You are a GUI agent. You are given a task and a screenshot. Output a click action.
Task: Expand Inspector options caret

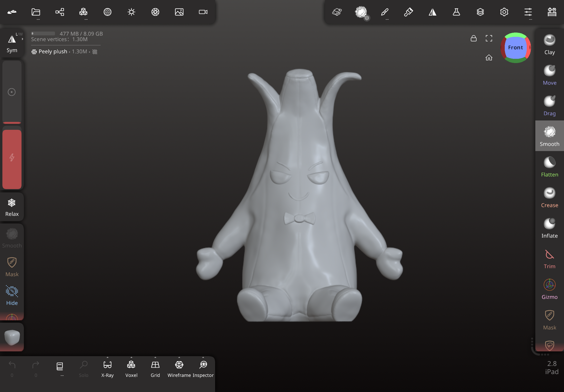(x=203, y=357)
